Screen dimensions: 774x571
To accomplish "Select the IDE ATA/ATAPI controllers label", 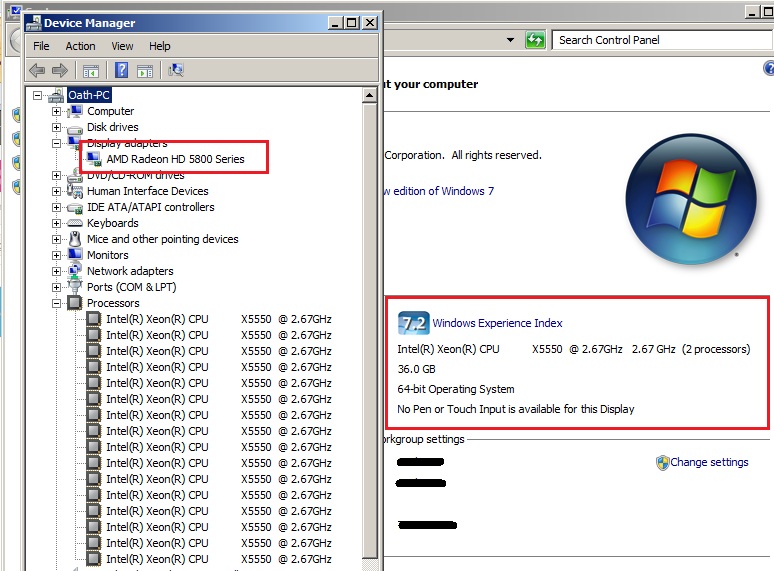I will point(151,207).
